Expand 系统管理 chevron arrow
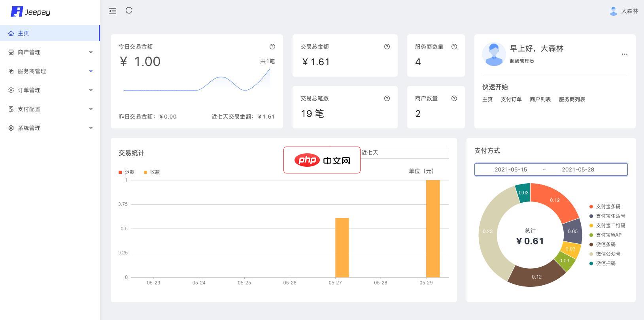The image size is (644, 320). pos(91,128)
